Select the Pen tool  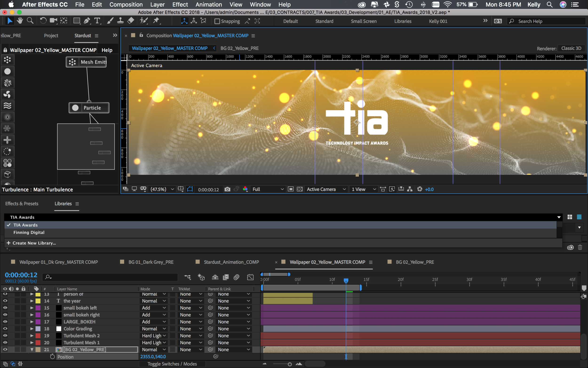(87, 21)
